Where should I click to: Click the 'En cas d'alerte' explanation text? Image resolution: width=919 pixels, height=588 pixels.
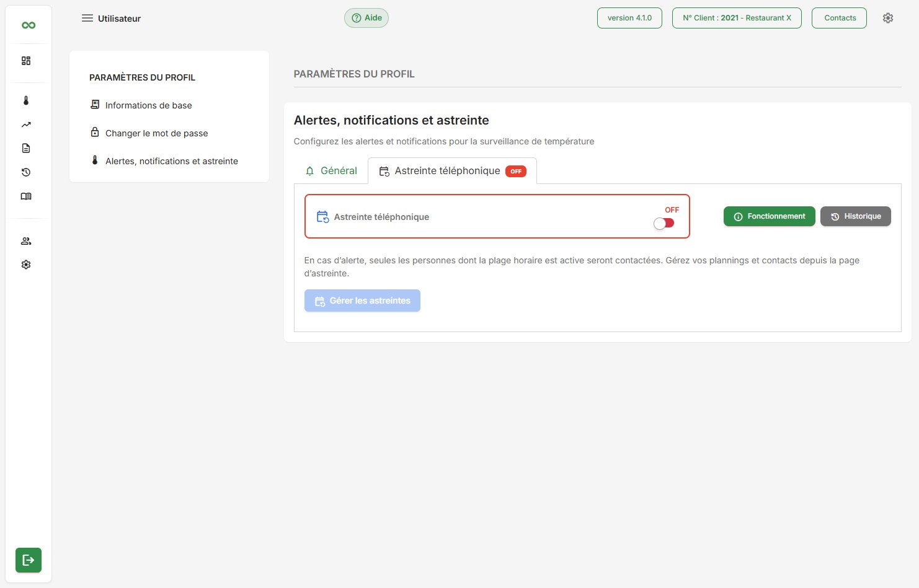(x=582, y=267)
